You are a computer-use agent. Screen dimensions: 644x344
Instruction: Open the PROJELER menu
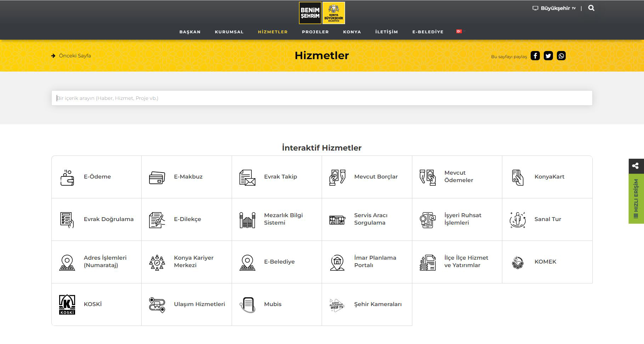(315, 32)
